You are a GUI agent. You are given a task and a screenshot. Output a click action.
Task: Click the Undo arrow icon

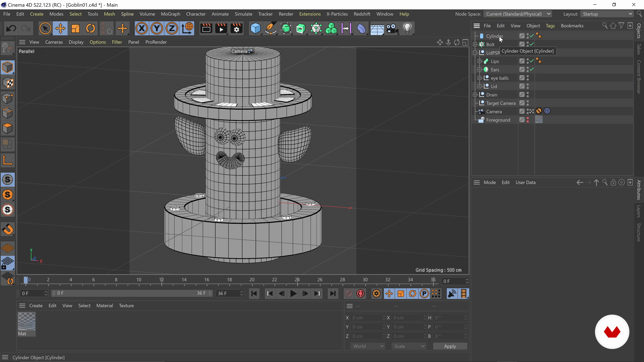tap(11, 28)
